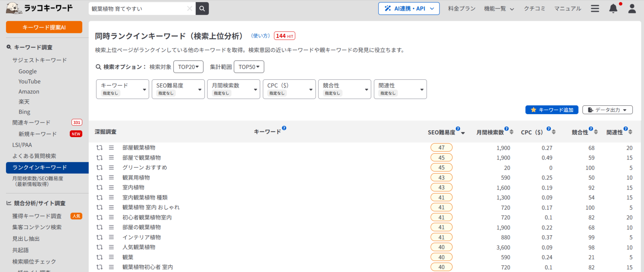Open list menu icon for 部屋の観葉植物 row
644x272 pixels.
pyautogui.click(x=111, y=227)
